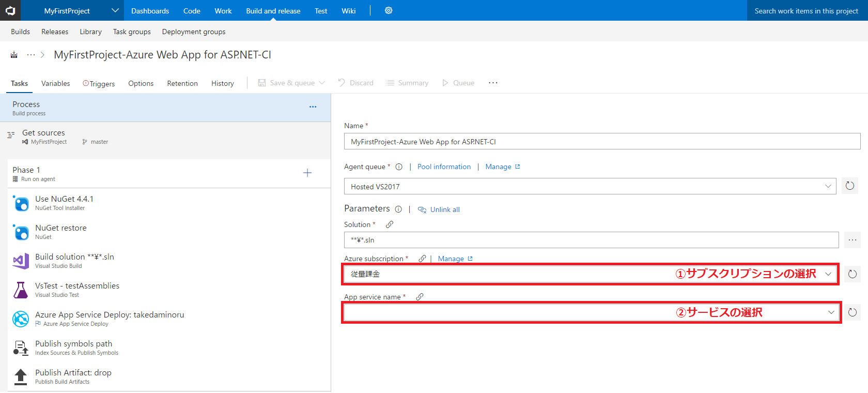The height and width of the screenshot is (393, 868).
Task: Focus the Search work items box
Action: click(808, 10)
